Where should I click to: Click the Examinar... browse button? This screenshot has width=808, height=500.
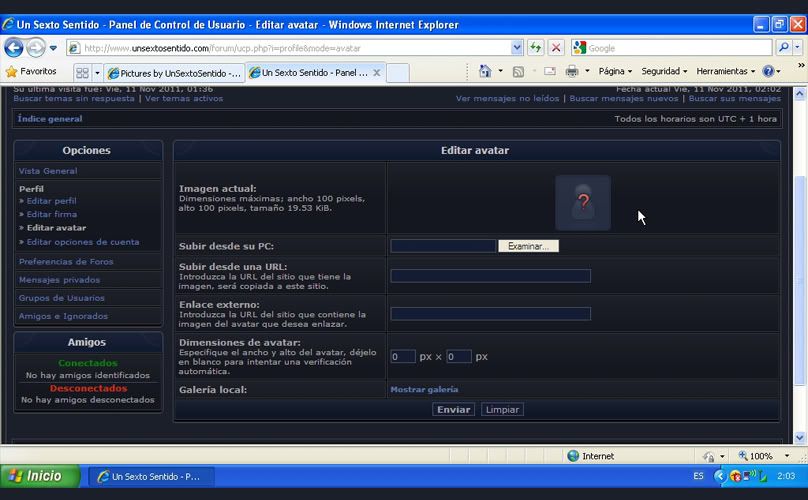pos(528,246)
